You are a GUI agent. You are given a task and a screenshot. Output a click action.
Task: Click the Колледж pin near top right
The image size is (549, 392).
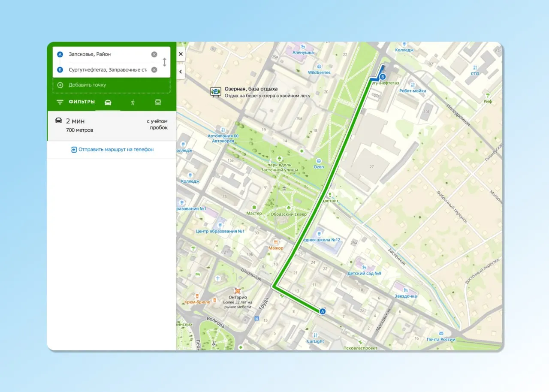(x=404, y=44)
